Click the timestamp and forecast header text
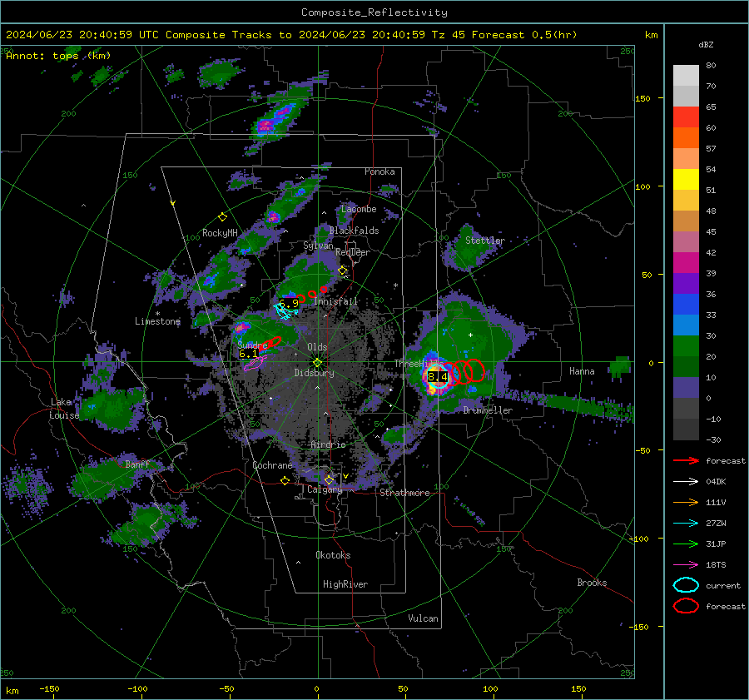 [291, 35]
